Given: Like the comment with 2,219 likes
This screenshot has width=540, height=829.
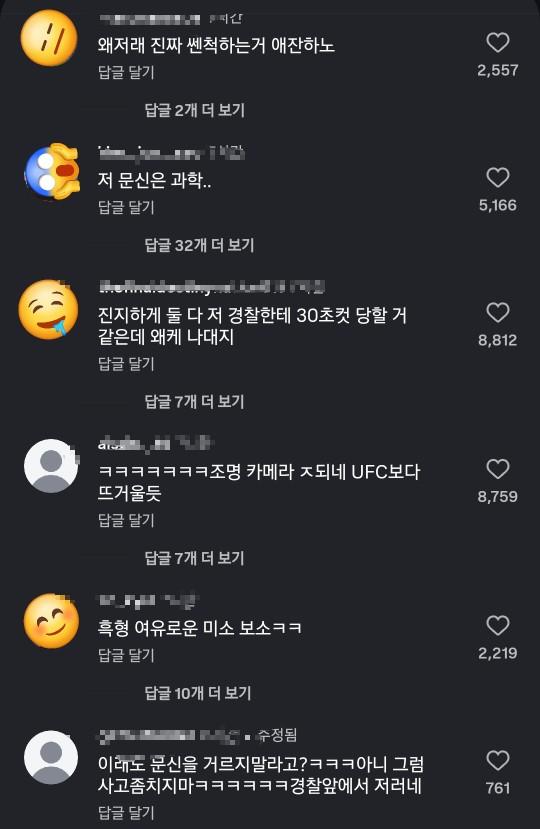Looking at the screenshot, I should click(x=497, y=625).
